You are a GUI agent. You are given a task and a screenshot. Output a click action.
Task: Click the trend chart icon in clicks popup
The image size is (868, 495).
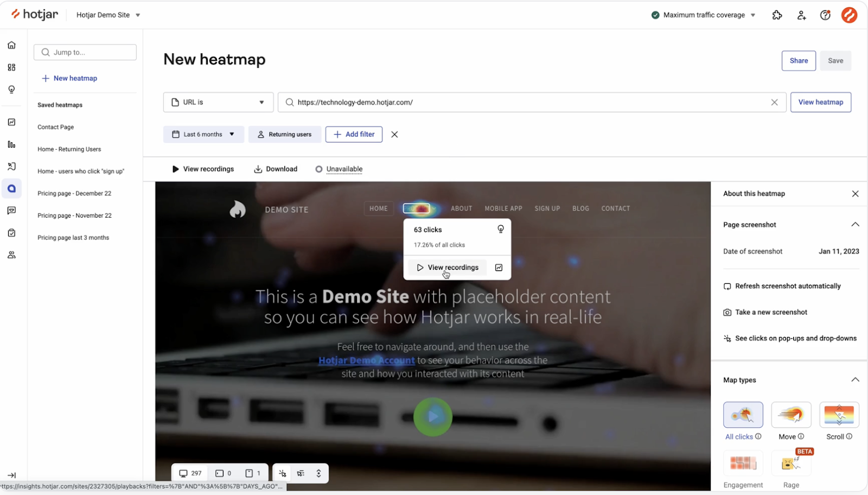499,268
